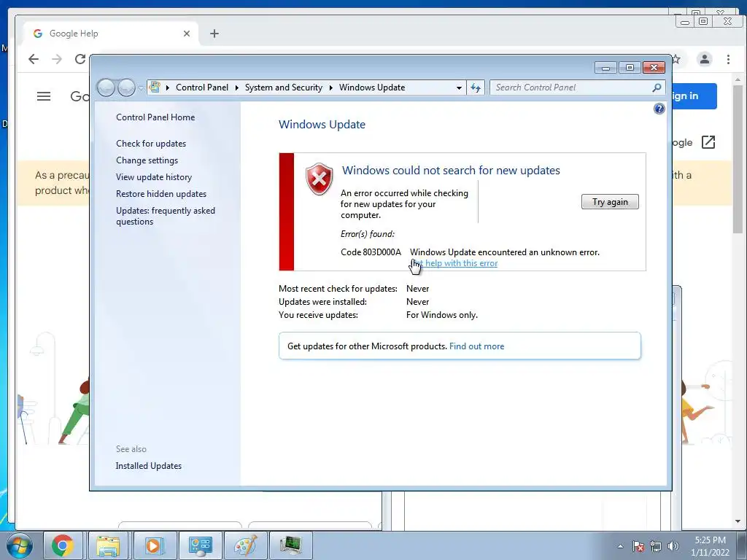Show hidden tray icons arrow
The height and width of the screenshot is (560, 747).
tap(620, 546)
